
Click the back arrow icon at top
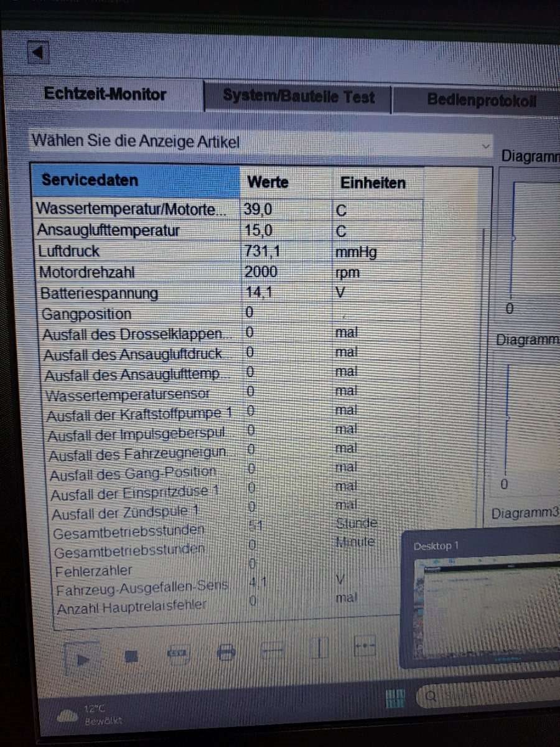(38, 54)
